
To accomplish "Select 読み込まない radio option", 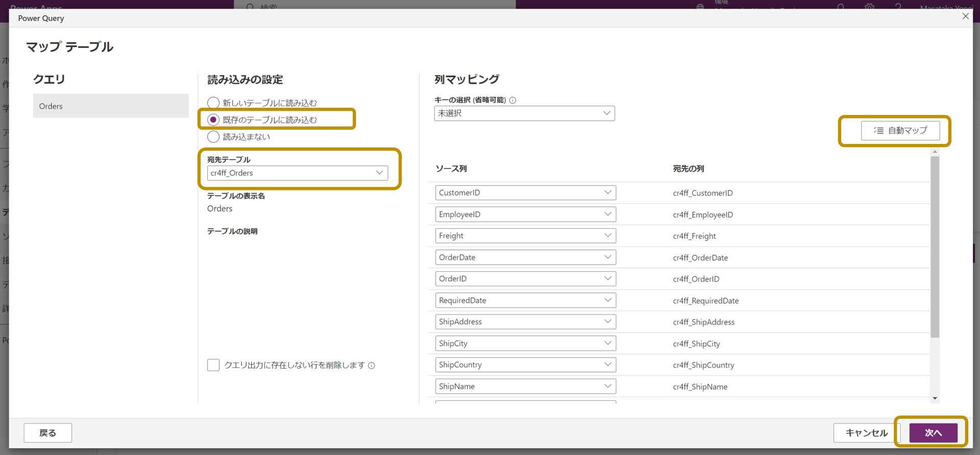I will click(213, 136).
